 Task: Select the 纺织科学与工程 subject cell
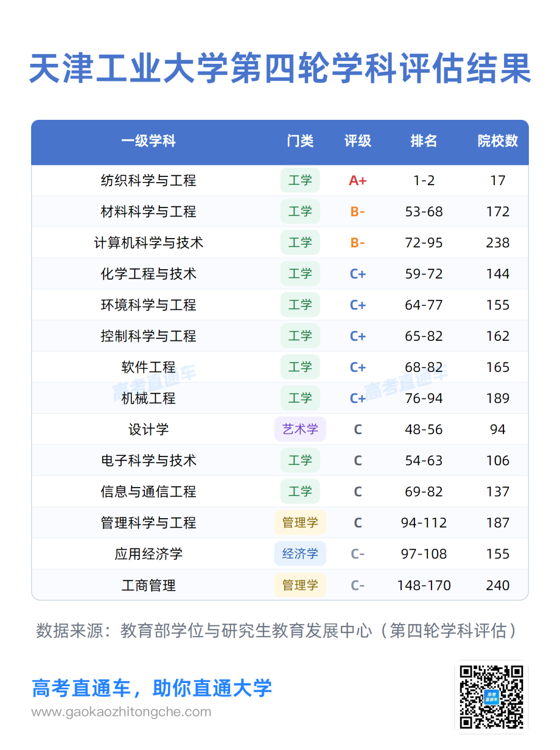148,180
